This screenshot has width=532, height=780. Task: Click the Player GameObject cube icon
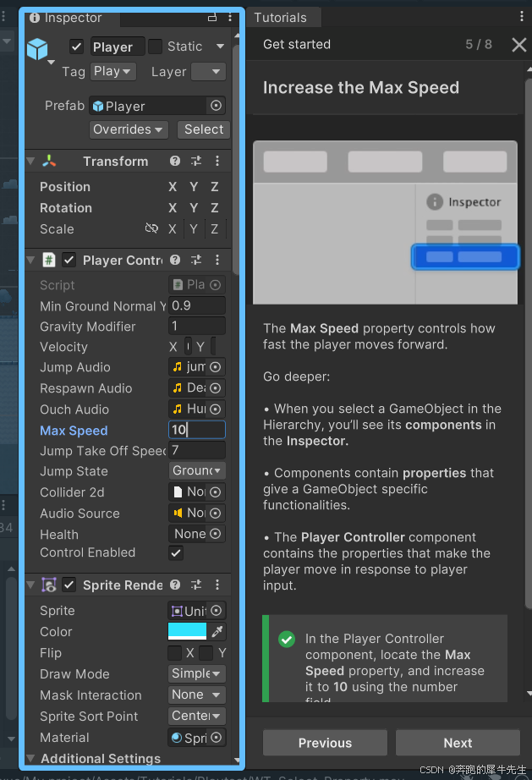(x=37, y=49)
